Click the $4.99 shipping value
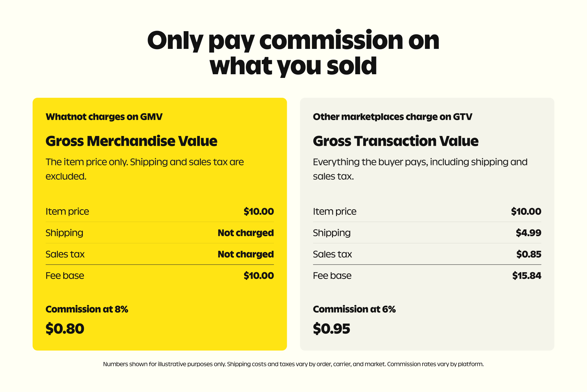The image size is (587, 392). click(529, 233)
